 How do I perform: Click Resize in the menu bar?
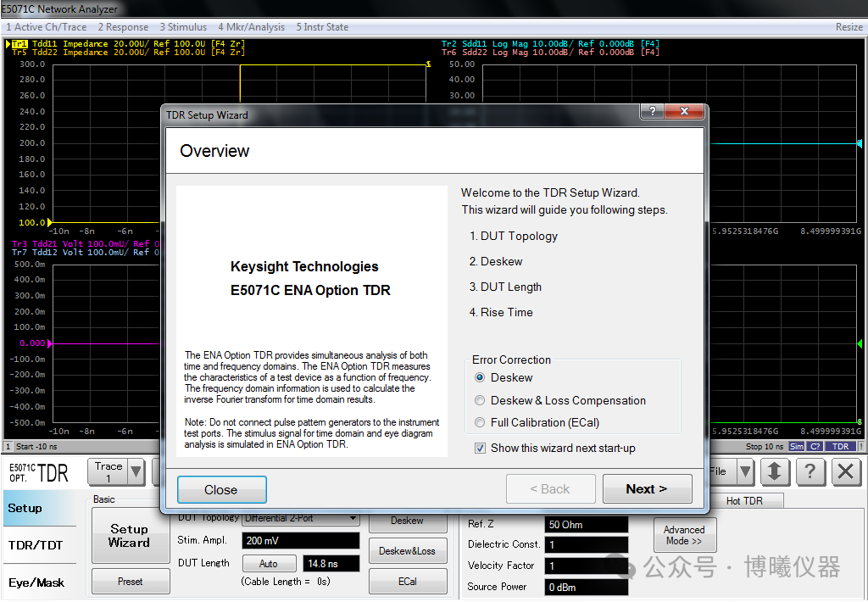[849, 27]
